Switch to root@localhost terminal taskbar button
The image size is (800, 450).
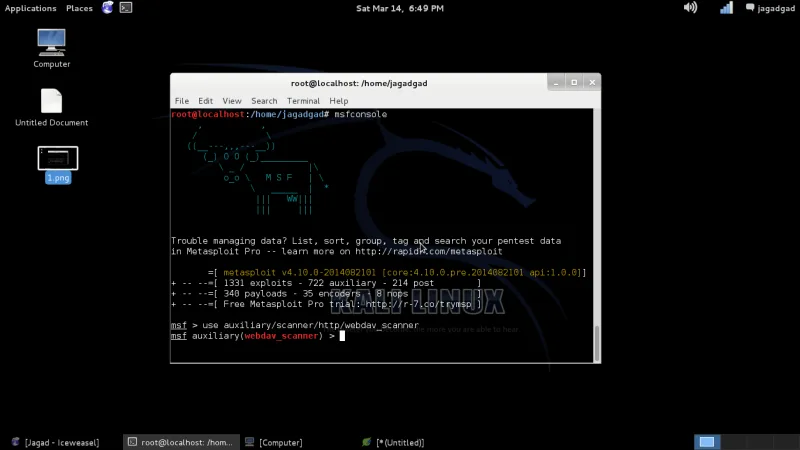click(x=181, y=442)
